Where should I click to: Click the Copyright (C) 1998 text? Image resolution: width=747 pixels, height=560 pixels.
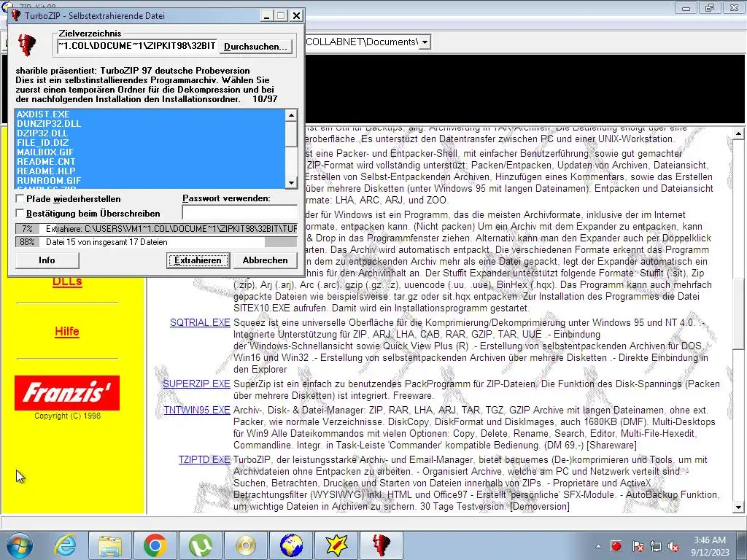point(67,416)
